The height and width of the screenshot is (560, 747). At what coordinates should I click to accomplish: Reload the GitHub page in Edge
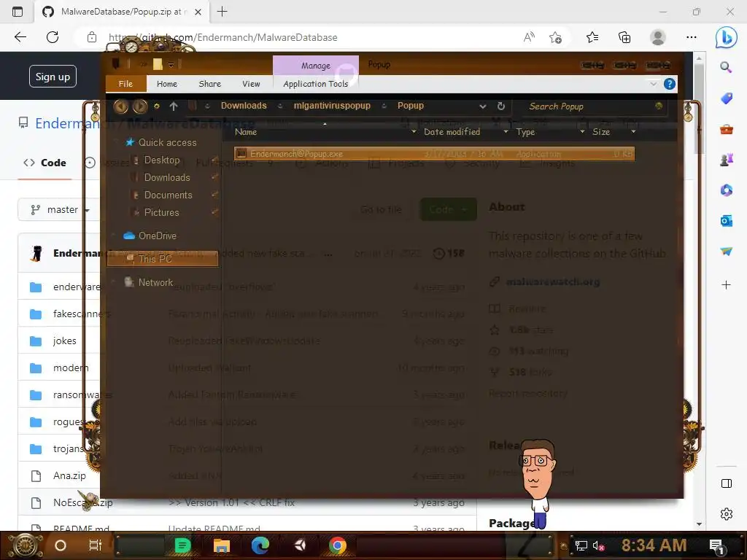click(x=53, y=37)
